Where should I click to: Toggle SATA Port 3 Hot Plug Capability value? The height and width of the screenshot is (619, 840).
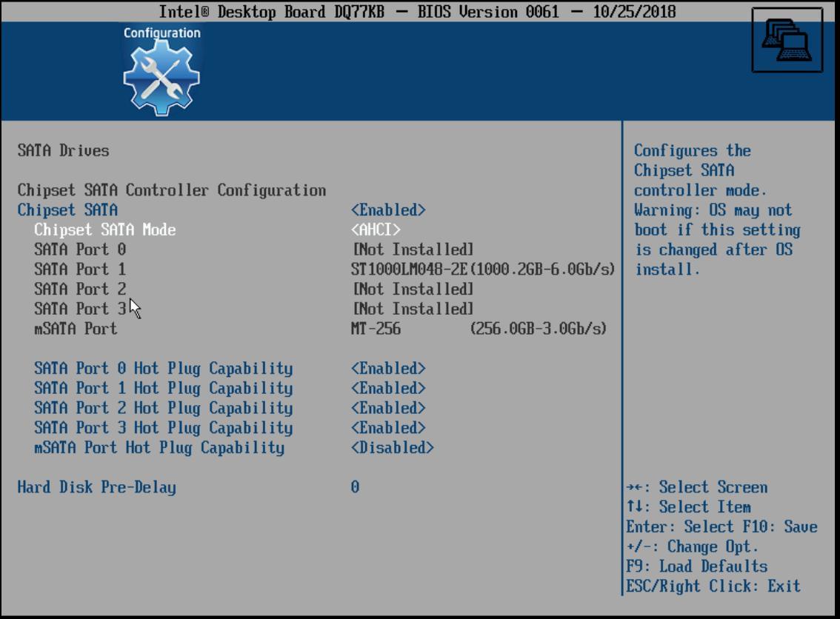(388, 428)
